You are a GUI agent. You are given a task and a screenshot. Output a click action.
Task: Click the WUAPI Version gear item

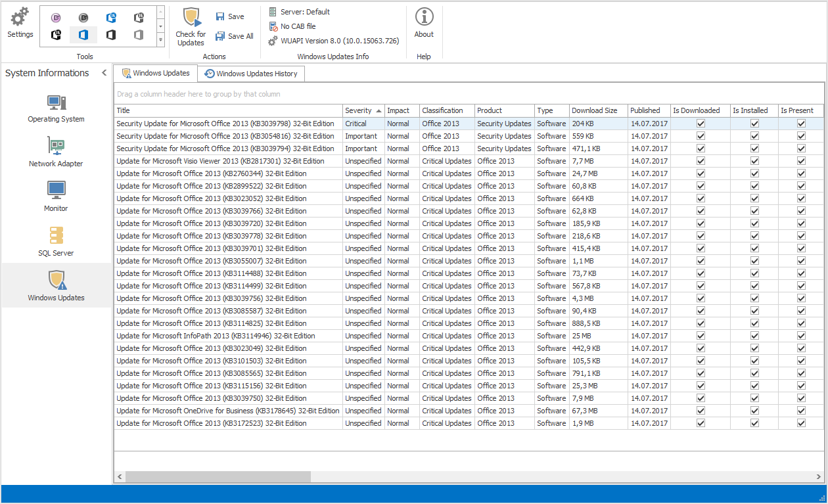tap(334, 41)
